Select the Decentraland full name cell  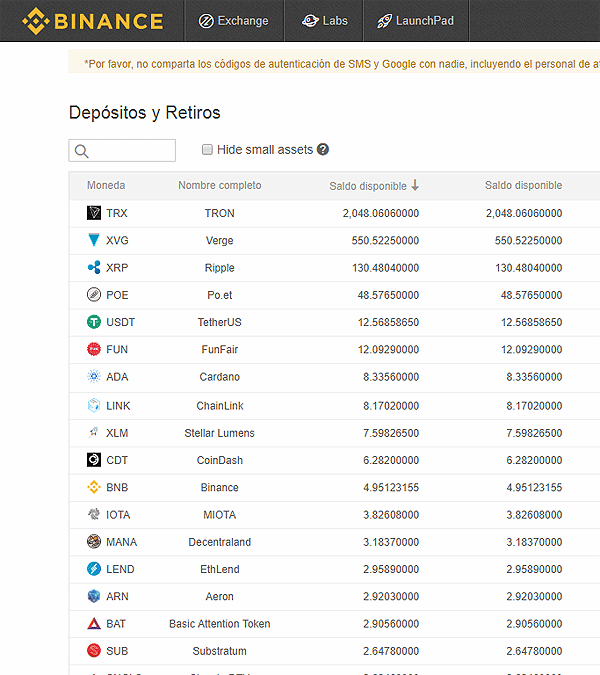point(220,542)
